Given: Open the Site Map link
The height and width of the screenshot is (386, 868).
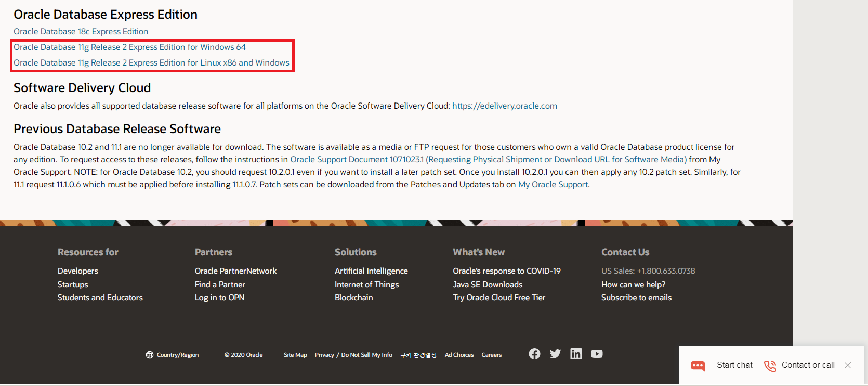Looking at the screenshot, I should click(295, 355).
